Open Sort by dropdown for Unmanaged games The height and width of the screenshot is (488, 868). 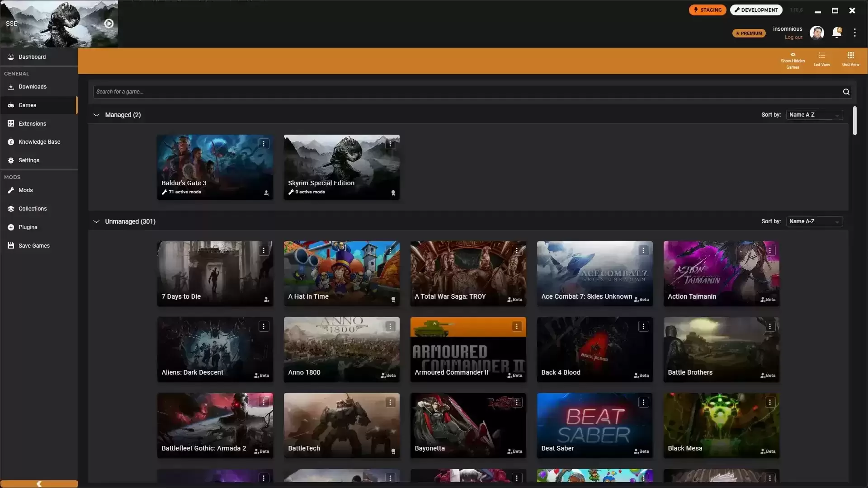814,221
